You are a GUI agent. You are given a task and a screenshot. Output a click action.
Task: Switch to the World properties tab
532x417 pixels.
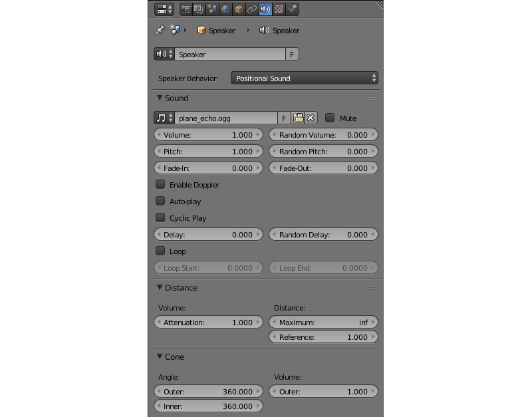pos(225,9)
